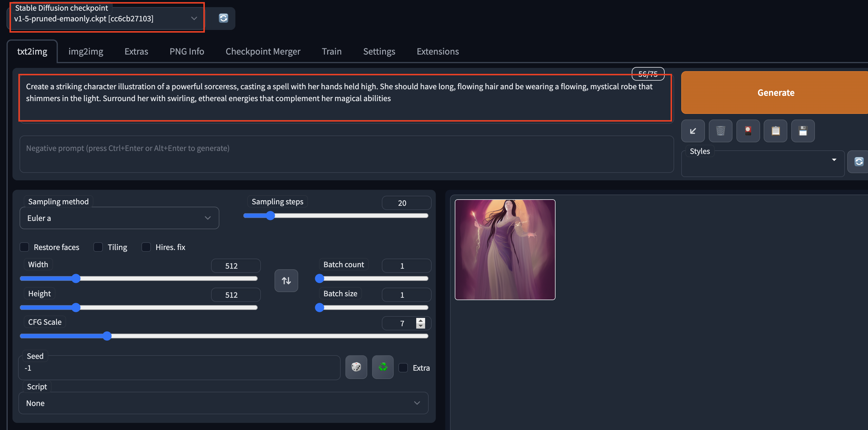Click the generated sorceress image thumbnail

505,249
